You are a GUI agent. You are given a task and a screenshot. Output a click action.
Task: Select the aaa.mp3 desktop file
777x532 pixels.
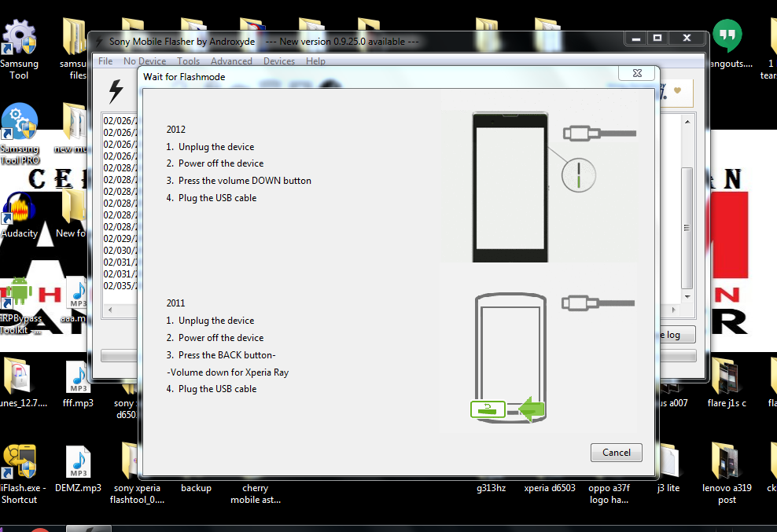tap(75, 300)
